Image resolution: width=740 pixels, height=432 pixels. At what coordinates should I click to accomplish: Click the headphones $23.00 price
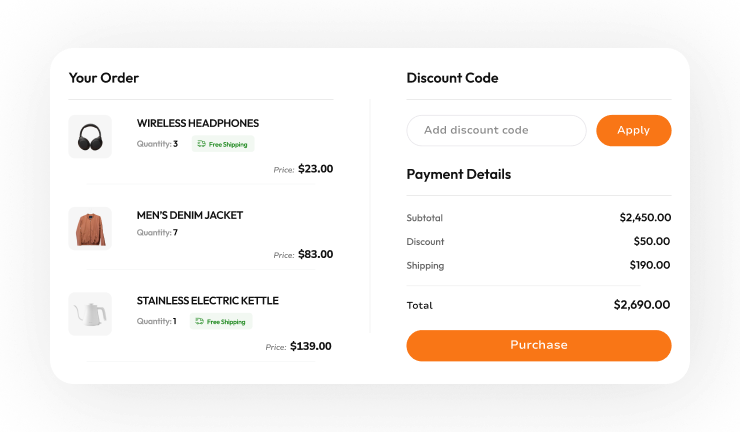pos(315,169)
